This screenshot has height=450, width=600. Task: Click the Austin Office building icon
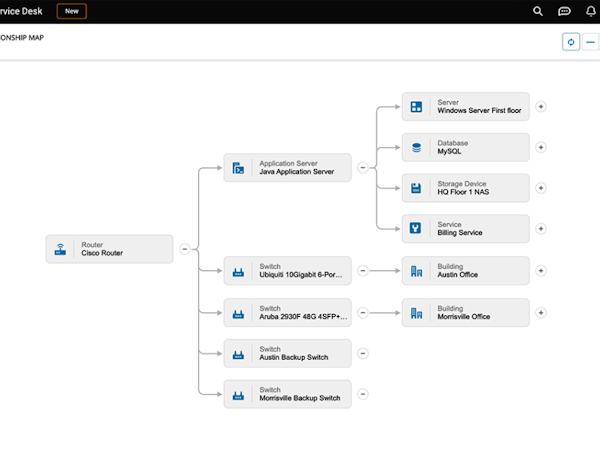click(x=417, y=270)
